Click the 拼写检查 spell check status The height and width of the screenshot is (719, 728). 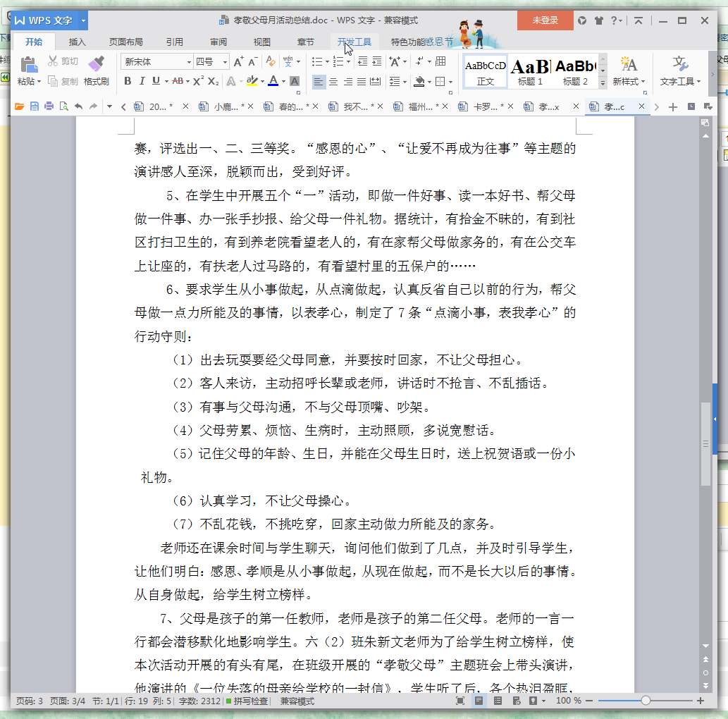tap(247, 701)
